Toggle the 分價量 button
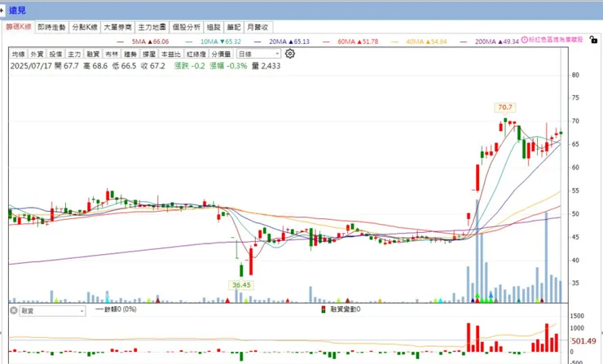 click(221, 54)
